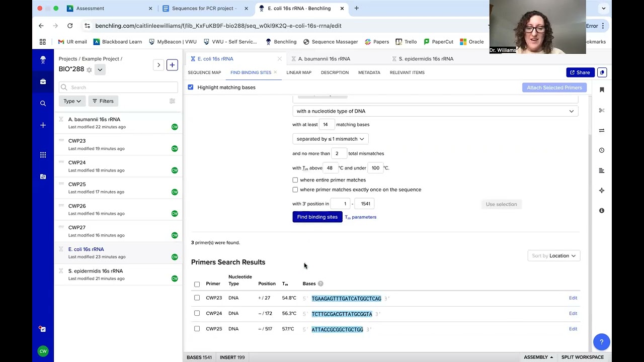This screenshot has width=644, height=362.
Task: Switch to the Linear Map tab
Action: point(299,72)
